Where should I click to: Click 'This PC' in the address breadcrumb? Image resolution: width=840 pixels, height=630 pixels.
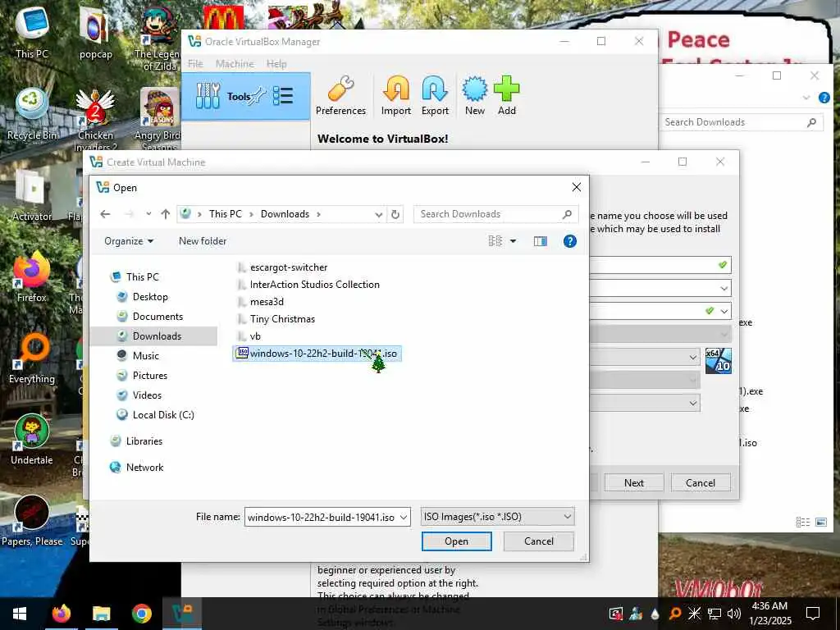(226, 214)
